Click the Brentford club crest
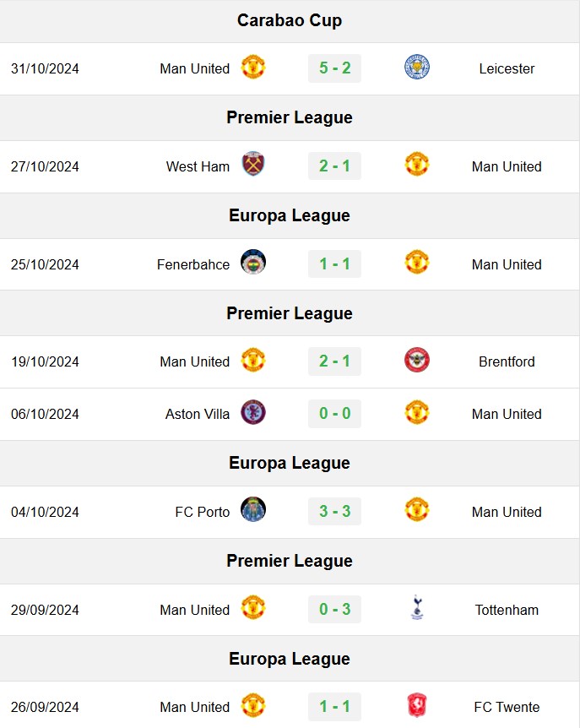The width and height of the screenshot is (580, 728). pyautogui.click(x=417, y=360)
